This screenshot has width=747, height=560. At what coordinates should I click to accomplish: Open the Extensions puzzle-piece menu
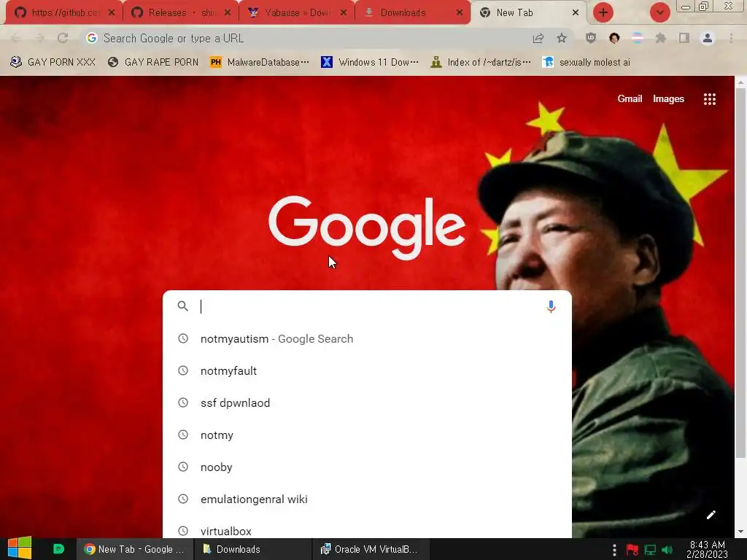click(x=661, y=38)
